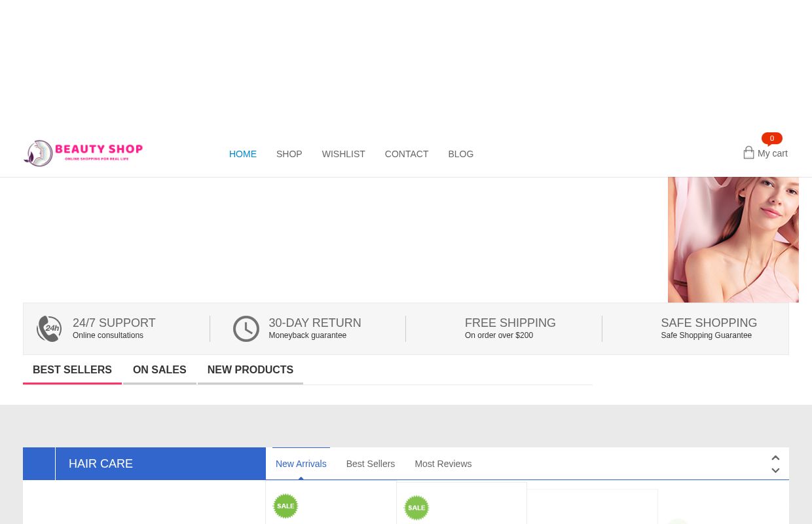Open the CONTACT menu item

tap(407, 154)
